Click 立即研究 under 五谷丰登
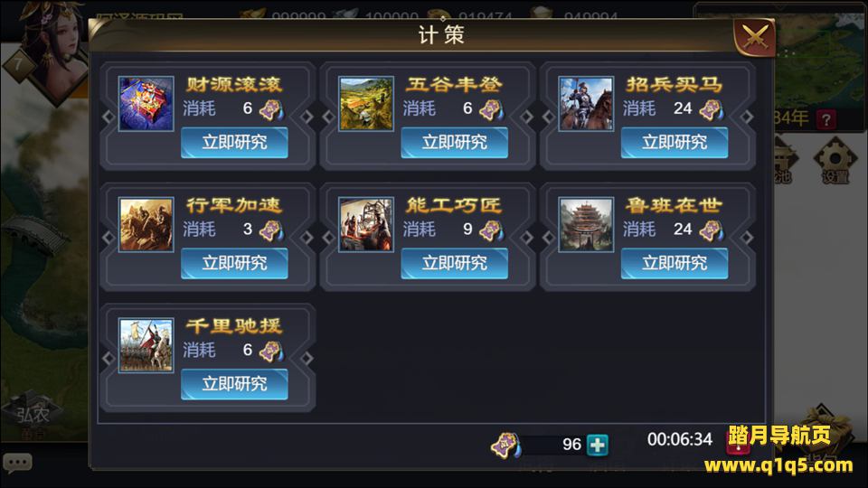 pos(454,143)
